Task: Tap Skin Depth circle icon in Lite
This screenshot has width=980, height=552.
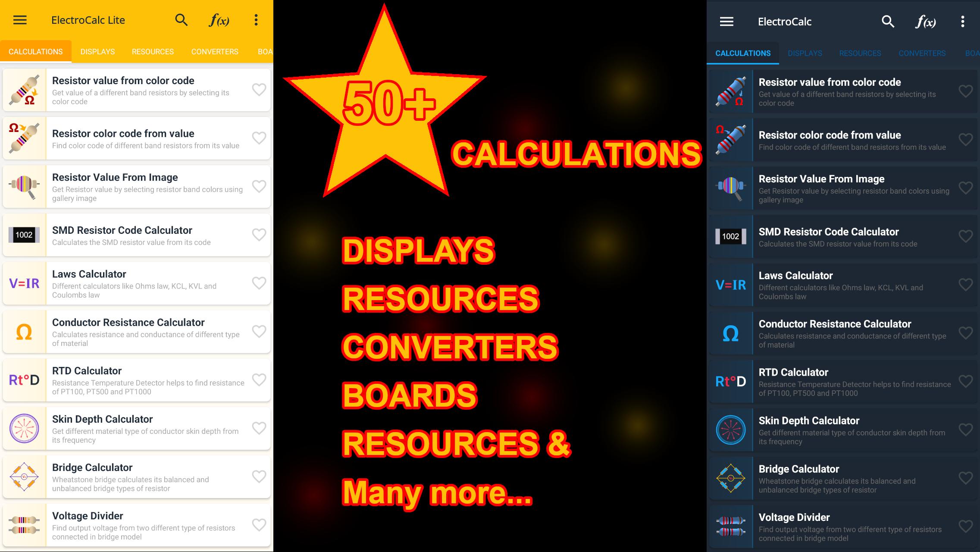Action: pyautogui.click(x=24, y=428)
